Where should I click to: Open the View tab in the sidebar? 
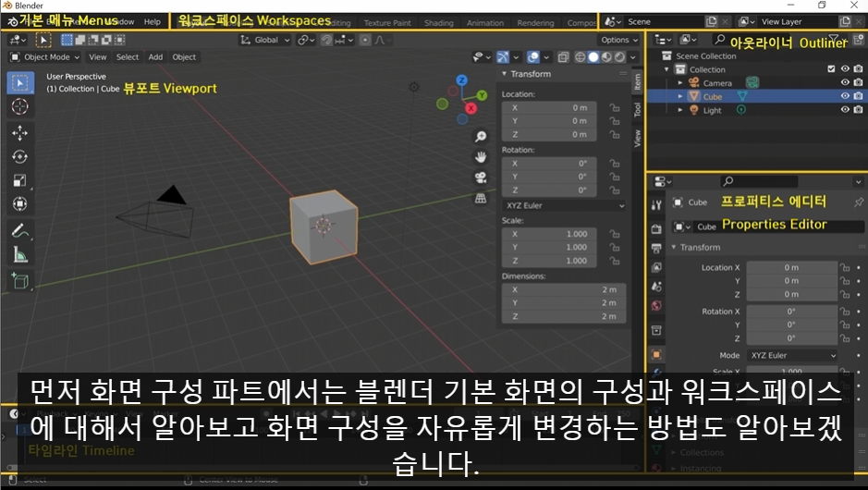(x=637, y=138)
